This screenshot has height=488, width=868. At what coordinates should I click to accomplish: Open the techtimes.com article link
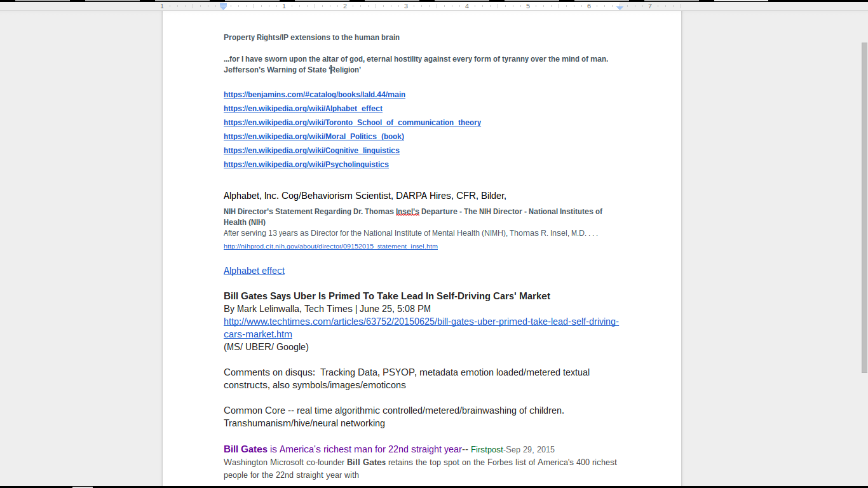(421, 322)
